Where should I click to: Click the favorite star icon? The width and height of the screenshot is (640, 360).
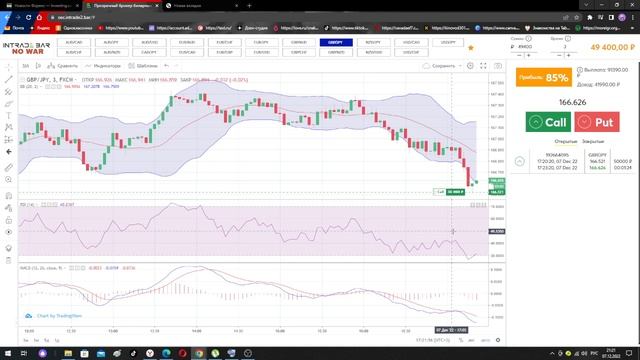471,48
